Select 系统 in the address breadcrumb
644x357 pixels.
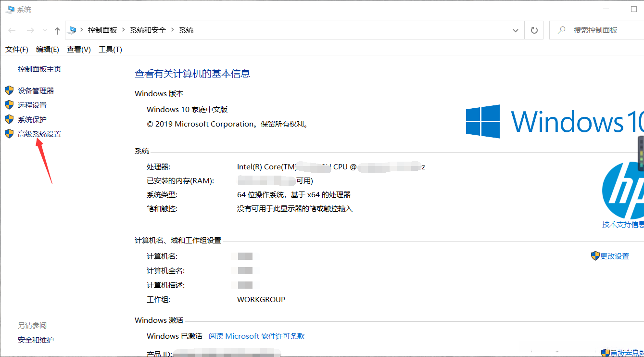(x=186, y=30)
